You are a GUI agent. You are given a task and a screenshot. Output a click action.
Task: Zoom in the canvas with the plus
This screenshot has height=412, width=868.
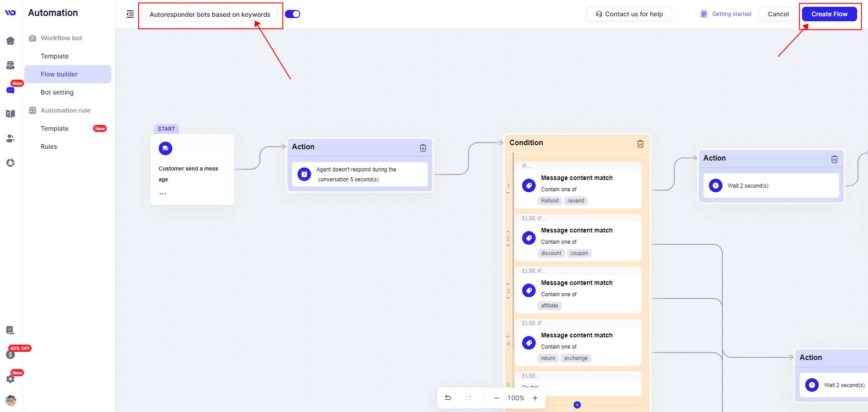[x=535, y=398]
